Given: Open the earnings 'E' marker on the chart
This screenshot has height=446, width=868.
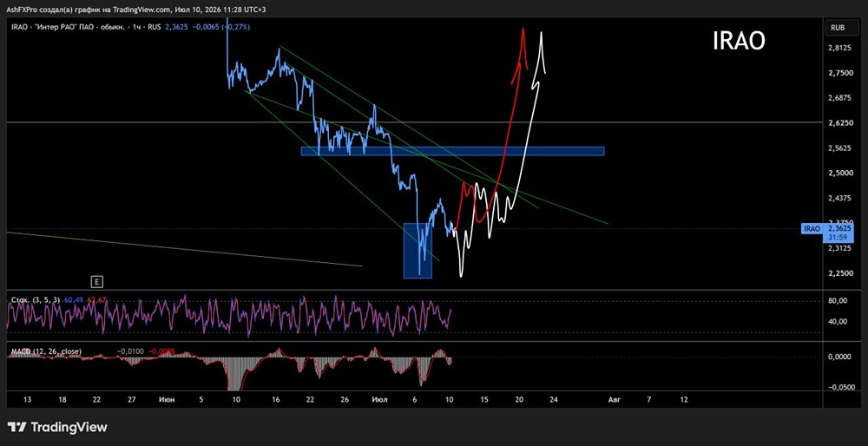Looking at the screenshot, I should coord(97,282).
